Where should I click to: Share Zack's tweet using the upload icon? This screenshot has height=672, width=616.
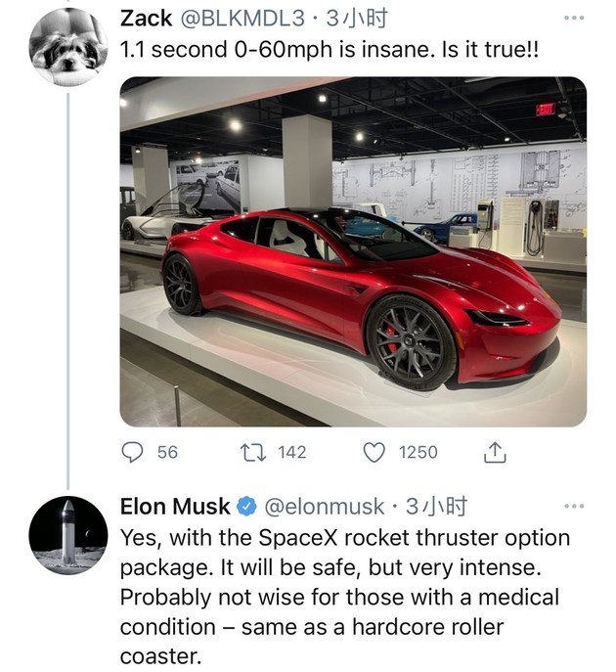495,452
